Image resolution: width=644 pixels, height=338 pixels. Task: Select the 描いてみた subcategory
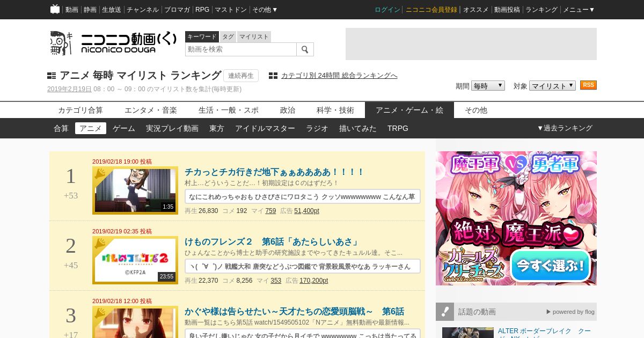click(358, 128)
